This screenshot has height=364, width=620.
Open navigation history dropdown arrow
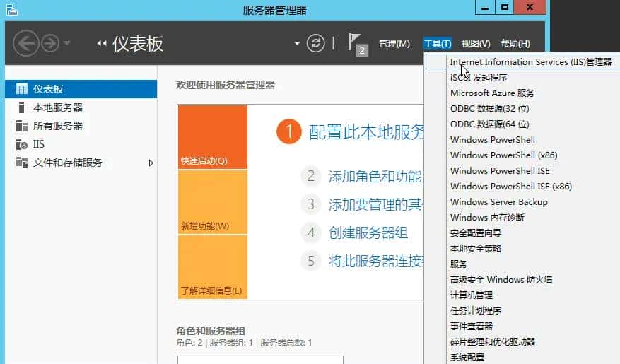coord(67,42)
